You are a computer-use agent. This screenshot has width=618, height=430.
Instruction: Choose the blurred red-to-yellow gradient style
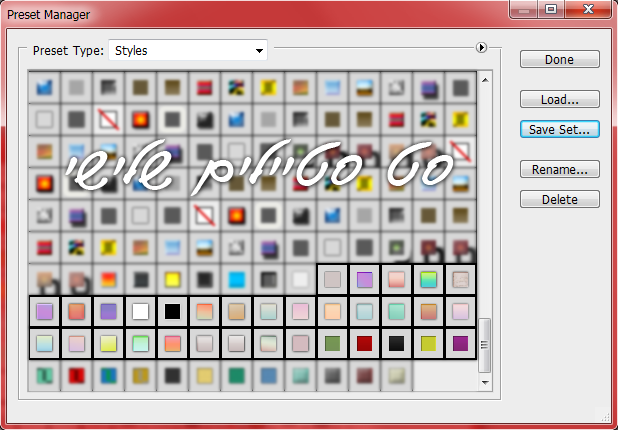point(108,279)
